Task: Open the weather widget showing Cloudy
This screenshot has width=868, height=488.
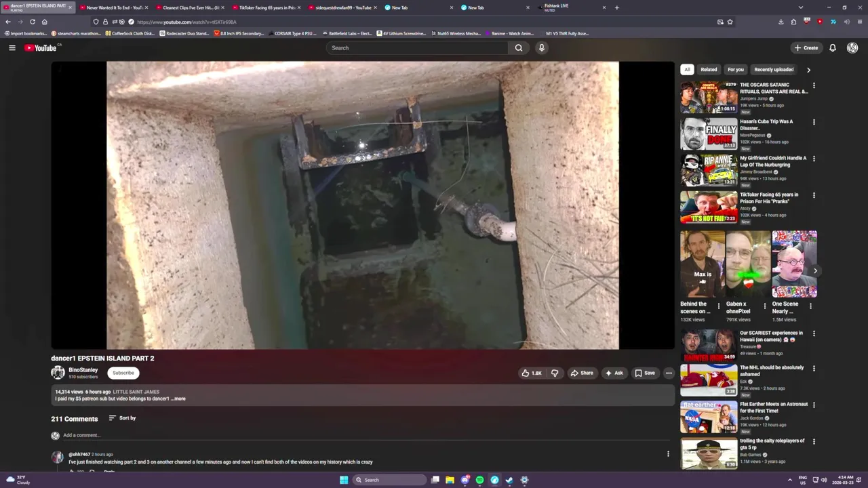Action: click(x=18, y=480)
